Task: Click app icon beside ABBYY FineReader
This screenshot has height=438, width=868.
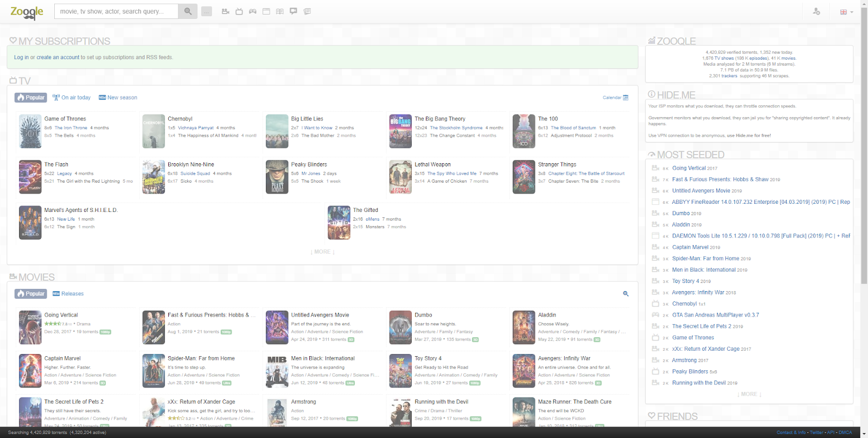Action: (x=655, y=202)
